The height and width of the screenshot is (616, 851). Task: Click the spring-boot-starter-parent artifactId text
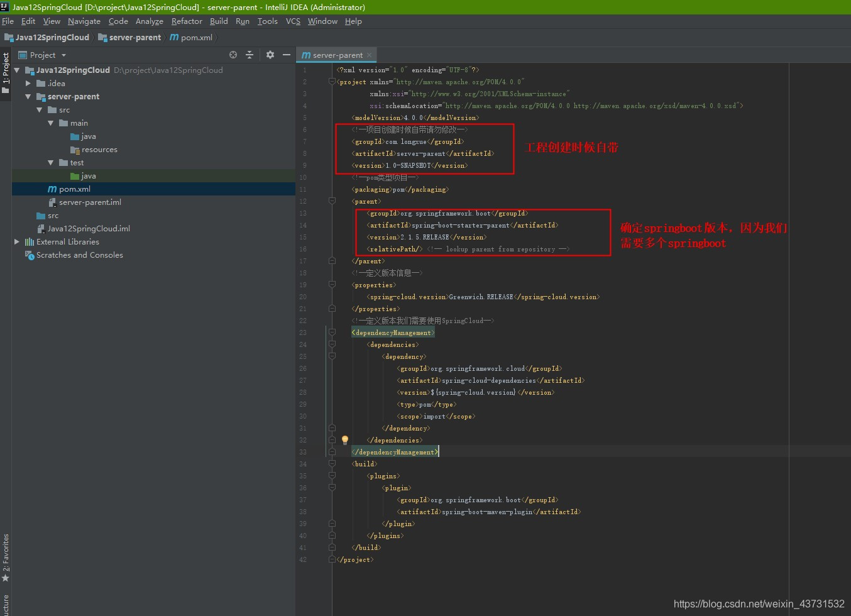point(461,225)
